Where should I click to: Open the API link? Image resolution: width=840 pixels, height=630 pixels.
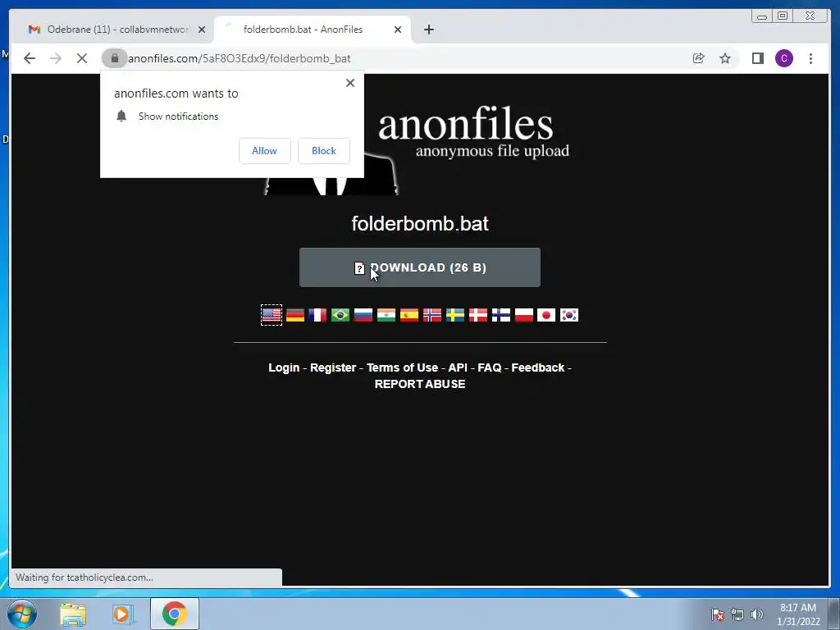coord(458,367)
